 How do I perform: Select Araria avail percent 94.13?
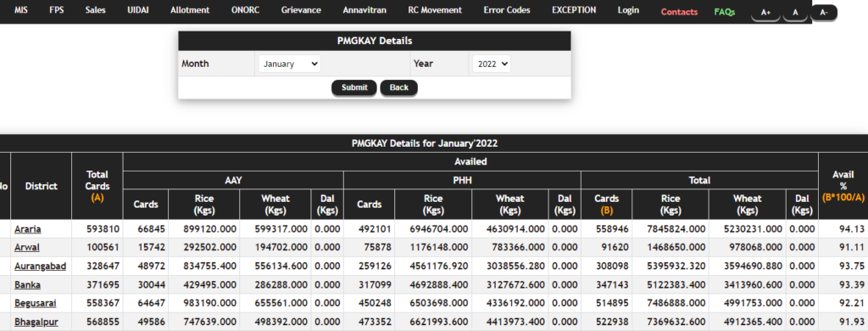852,229
